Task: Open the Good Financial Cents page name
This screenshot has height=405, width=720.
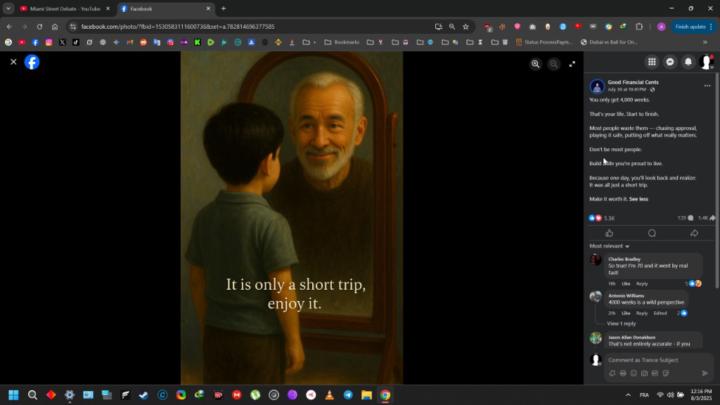Action: [x=633, y=82]
